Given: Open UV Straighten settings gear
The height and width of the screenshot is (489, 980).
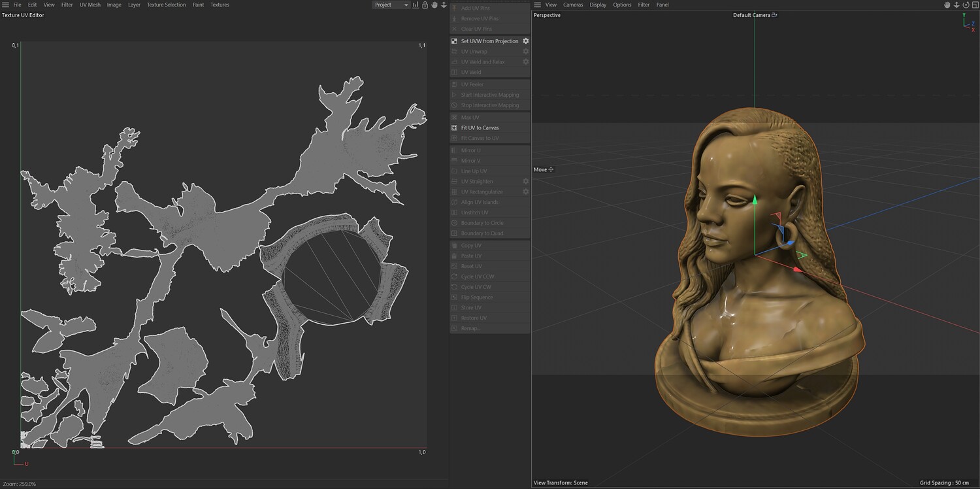Looking at the screenshot, I should coord(525,182).
